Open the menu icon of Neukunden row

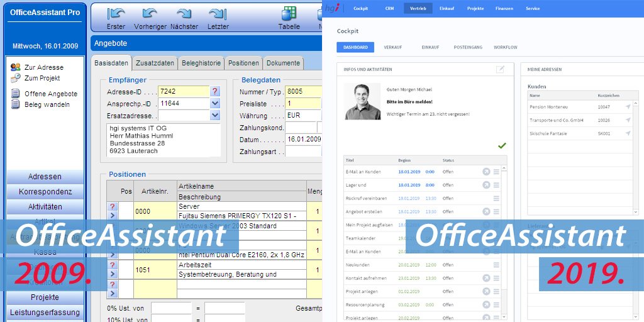click(x=496, y=265)
